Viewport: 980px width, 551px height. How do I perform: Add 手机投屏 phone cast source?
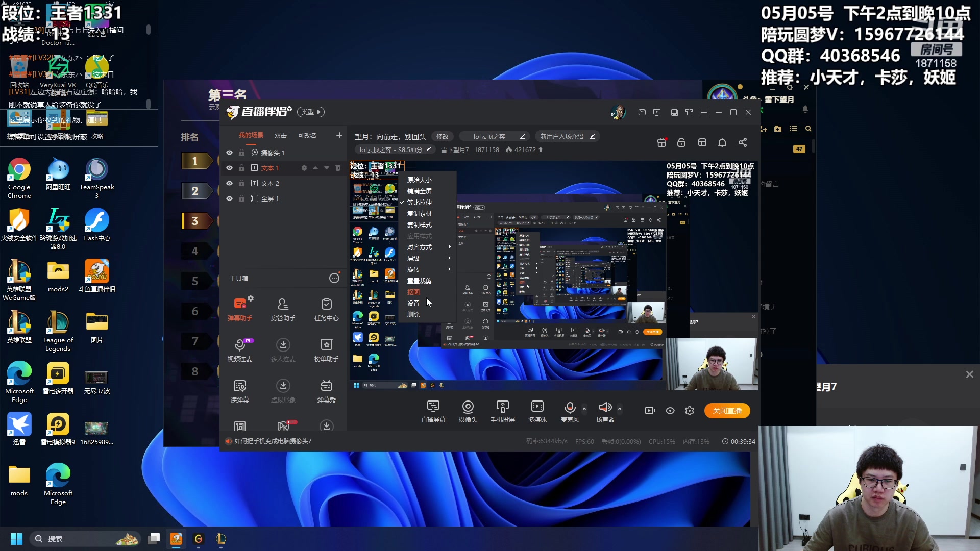pyautogui.click(x=502, y=411)
